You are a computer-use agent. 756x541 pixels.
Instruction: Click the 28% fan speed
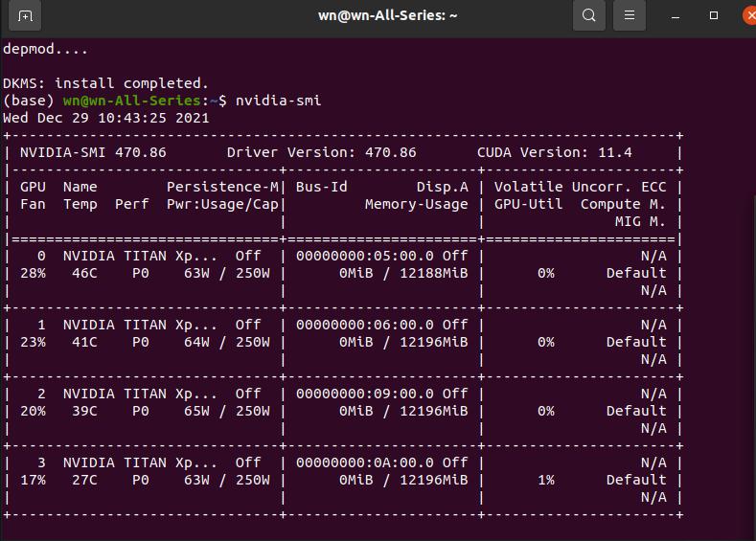(x=33, y=273)
